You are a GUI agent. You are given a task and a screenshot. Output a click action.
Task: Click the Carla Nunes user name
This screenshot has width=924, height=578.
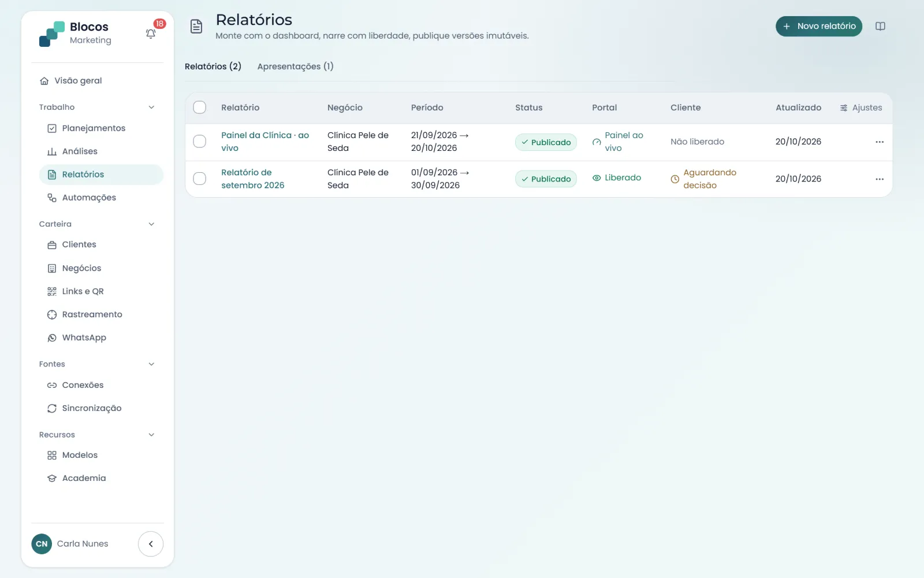(x=83, y=544)
